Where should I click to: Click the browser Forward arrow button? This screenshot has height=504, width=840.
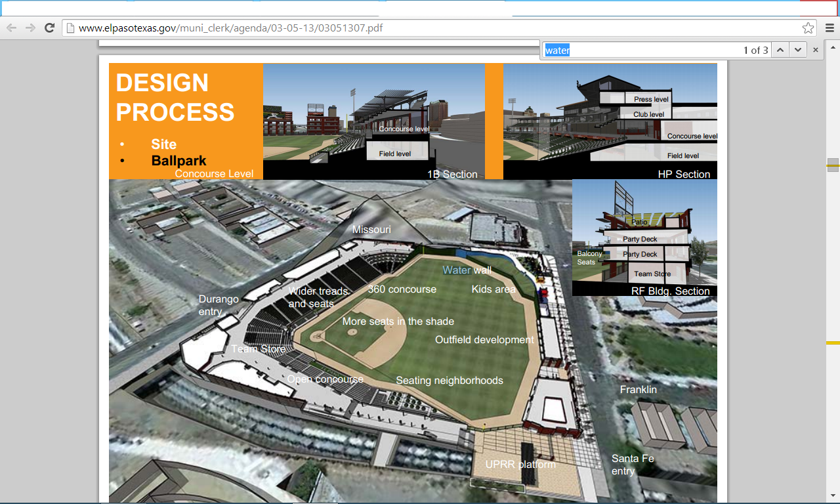coord(30,28)
